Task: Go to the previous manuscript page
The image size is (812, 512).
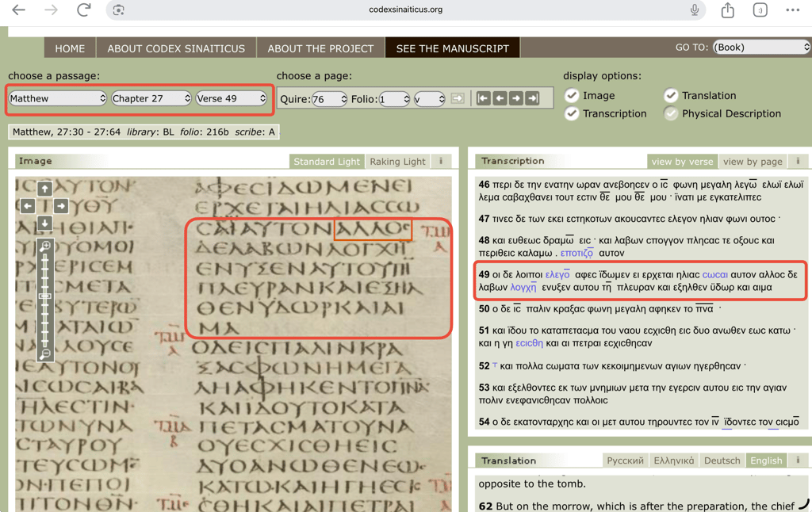Action: (500, 98)
